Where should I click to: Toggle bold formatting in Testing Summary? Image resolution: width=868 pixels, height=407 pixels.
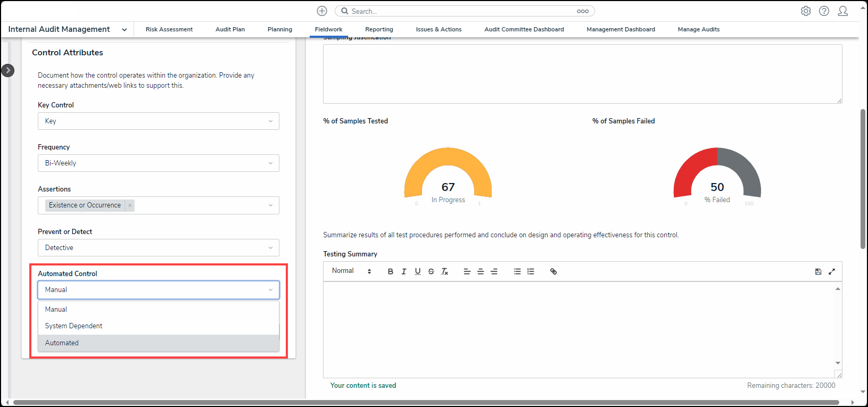[x=390, y=271]
